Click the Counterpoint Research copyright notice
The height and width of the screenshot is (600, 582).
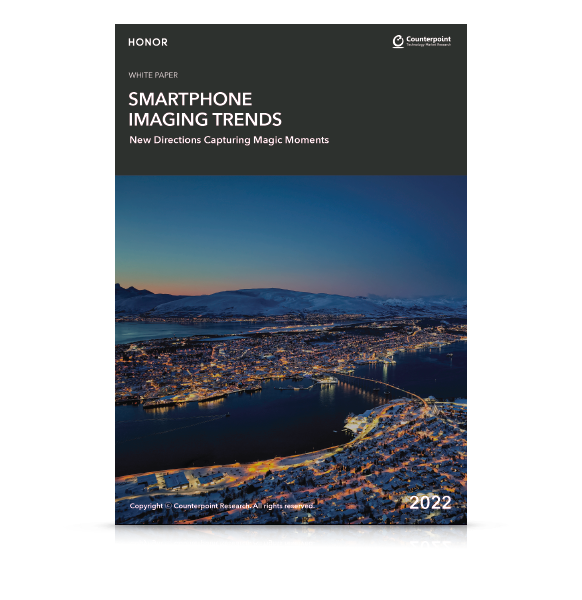coord(222,506)
